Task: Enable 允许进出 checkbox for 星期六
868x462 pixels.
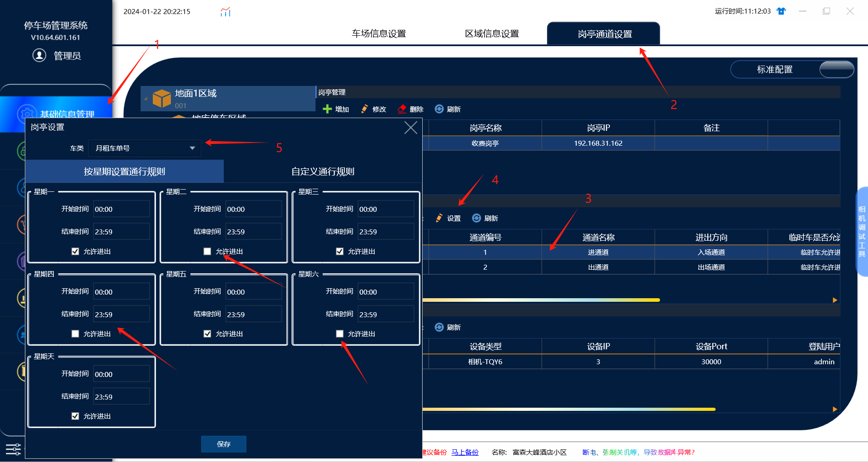Action: coord(340,333)
